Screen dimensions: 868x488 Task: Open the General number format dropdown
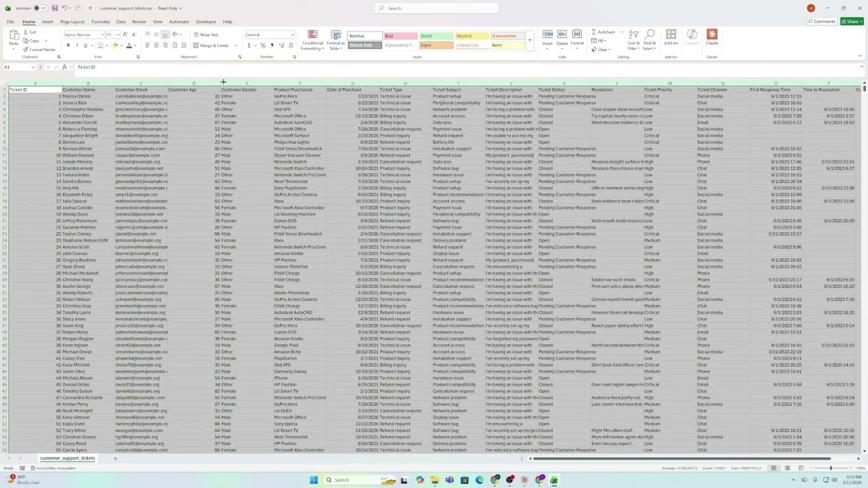(x=270, y=35)
